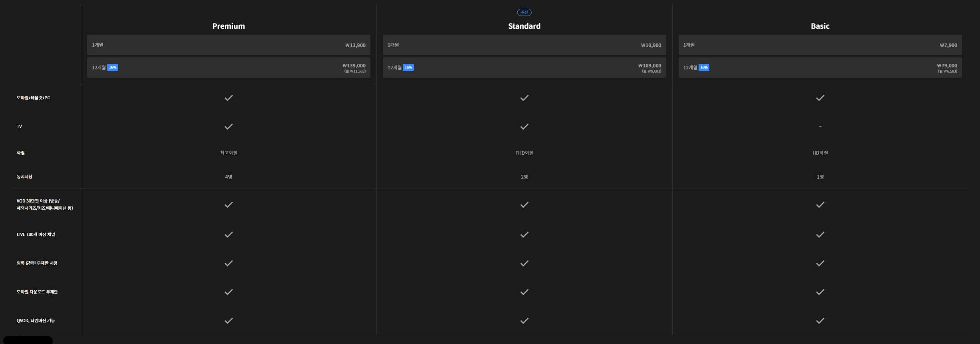The width and height of the screenshot is (980, 344).
Task: Select Standard 12개월 plan at ₩109,000
Action: (x=524, y=67)
